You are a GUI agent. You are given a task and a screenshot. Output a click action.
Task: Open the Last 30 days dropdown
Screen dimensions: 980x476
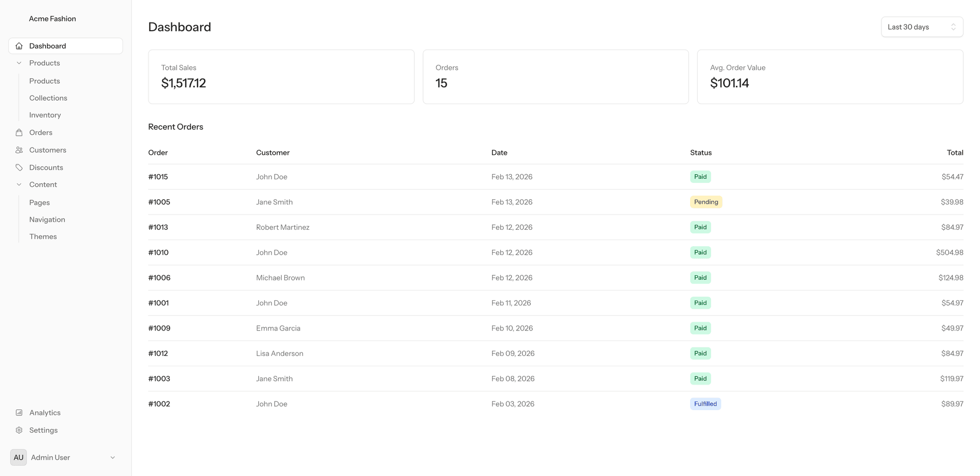click(922, 27)
